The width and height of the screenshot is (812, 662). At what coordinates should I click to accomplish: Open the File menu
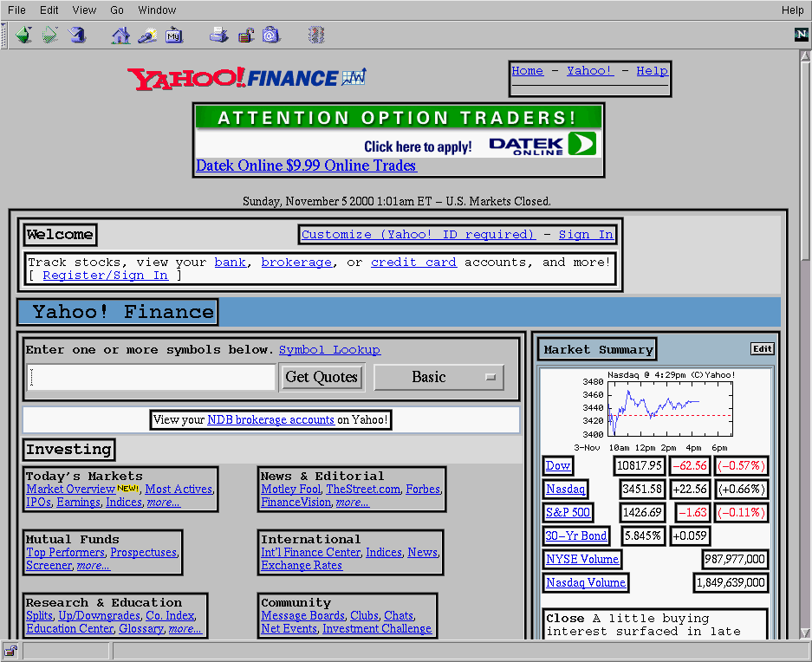[16, 10]
